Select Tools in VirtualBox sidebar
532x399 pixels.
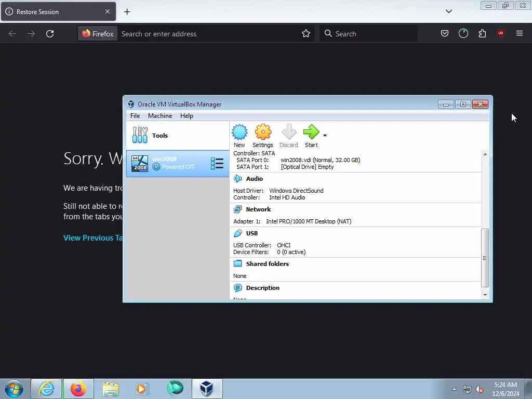178,136
